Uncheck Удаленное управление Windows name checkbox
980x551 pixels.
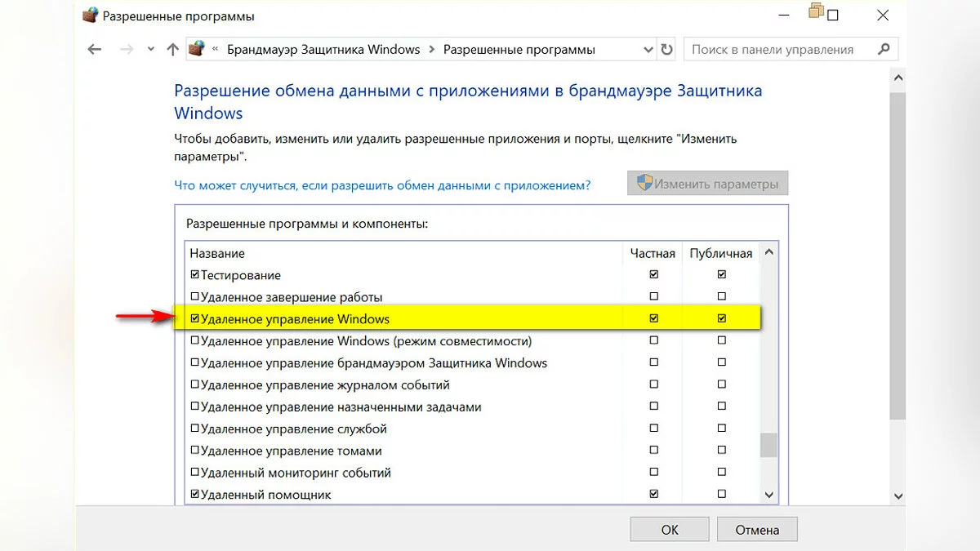coord(194,319)
